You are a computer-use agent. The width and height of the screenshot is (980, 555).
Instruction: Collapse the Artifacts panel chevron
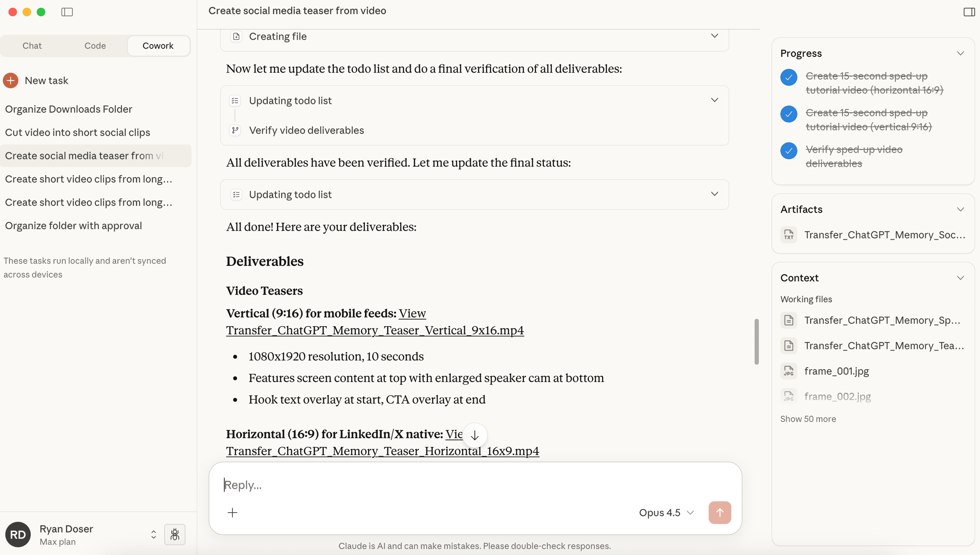tap(960, 209)
